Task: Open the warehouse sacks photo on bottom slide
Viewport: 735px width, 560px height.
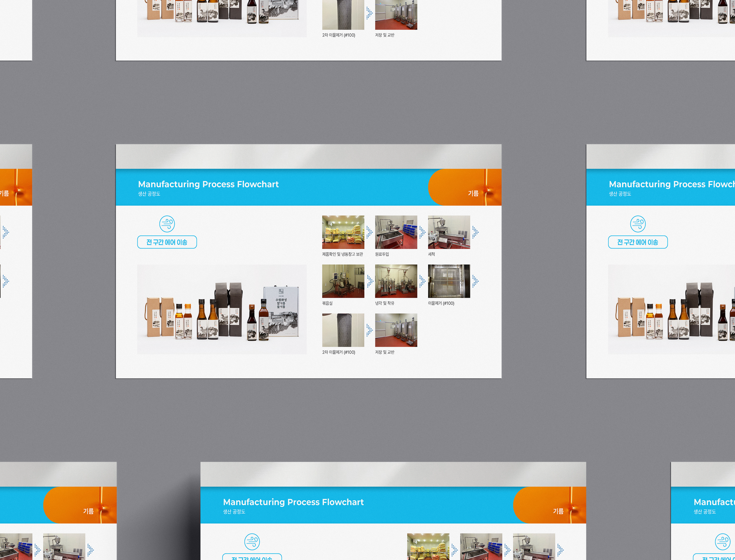Action: 428,547
